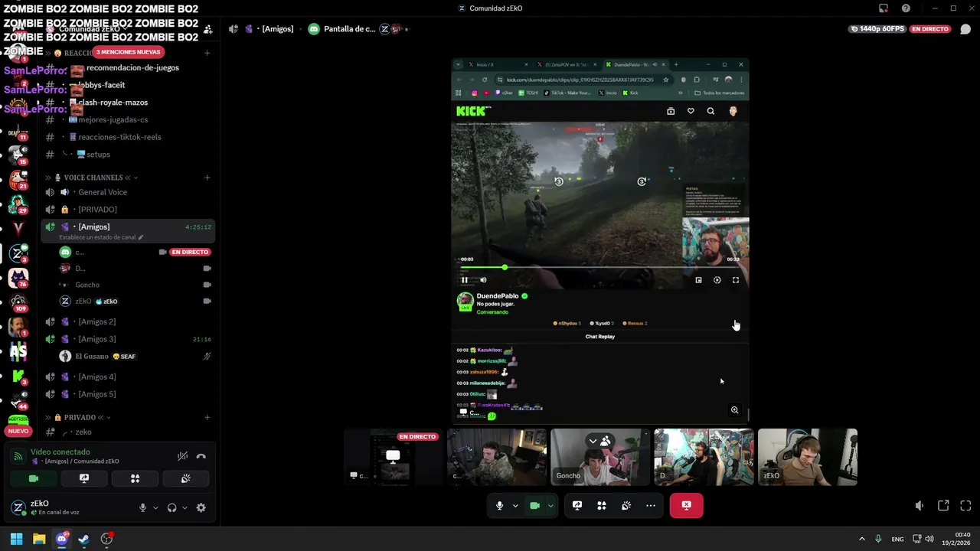Open reacciones-tiktok-reels channel

(119, 137)
